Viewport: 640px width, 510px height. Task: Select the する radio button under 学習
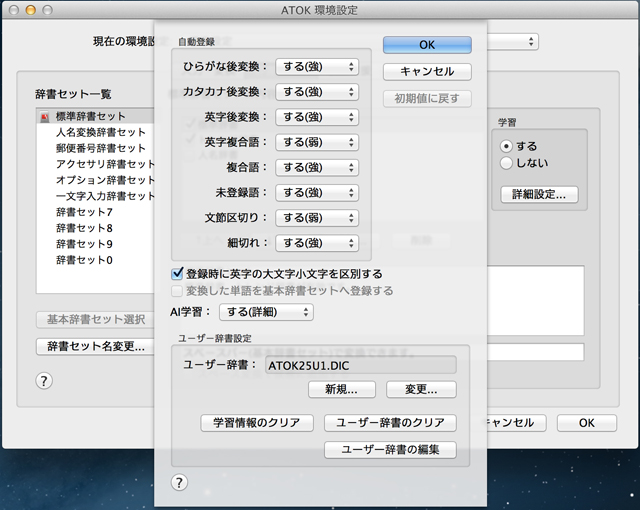pos(506,146)
